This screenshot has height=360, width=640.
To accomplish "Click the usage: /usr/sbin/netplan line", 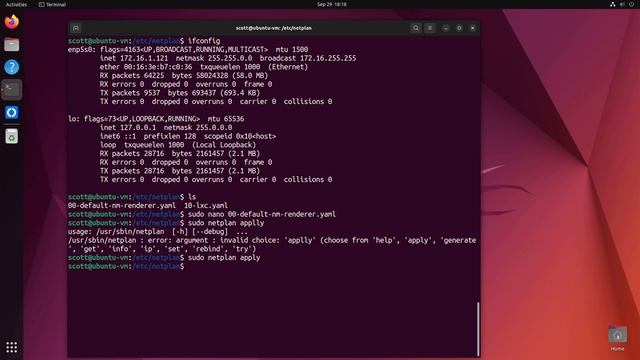I will (158, 231).
